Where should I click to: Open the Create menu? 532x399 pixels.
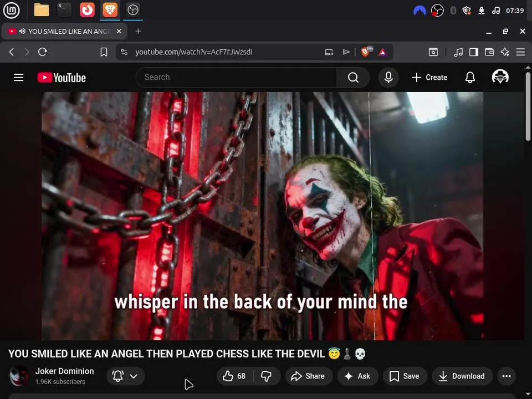pos(429,78)
